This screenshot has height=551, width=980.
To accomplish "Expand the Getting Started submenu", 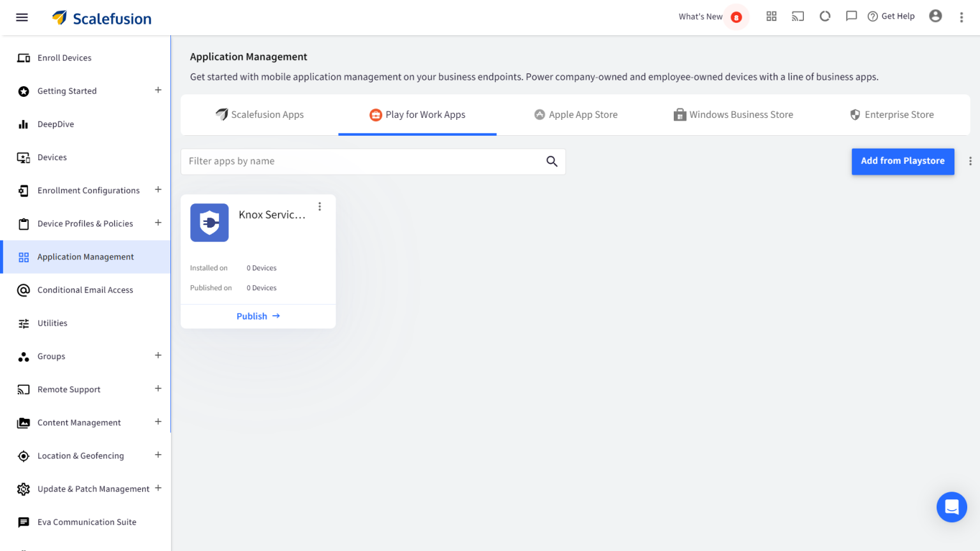I will click(x=158, y=91).
